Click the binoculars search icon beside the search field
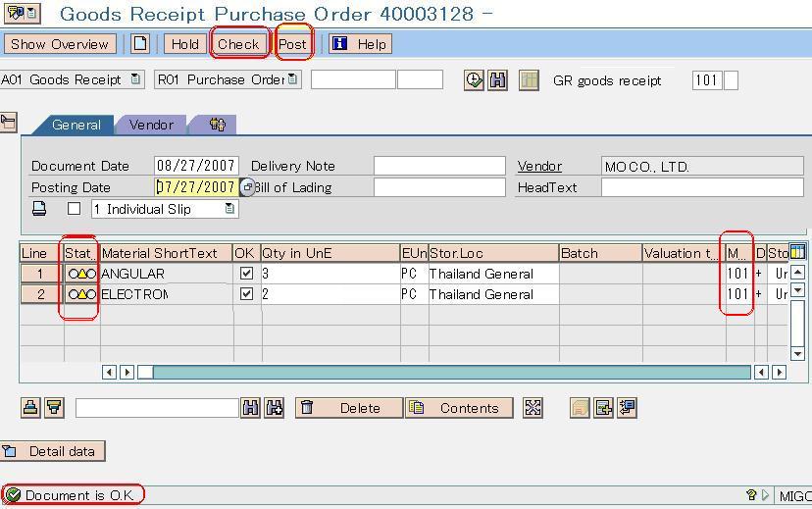 [x=251, y=408]
